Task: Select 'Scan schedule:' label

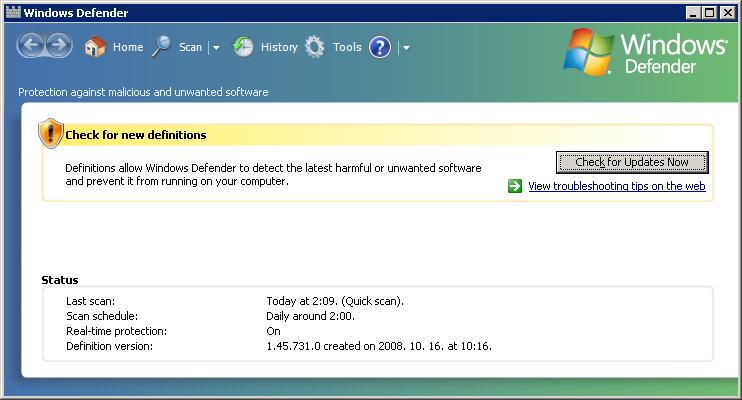Action: click(x=102, y=316)
